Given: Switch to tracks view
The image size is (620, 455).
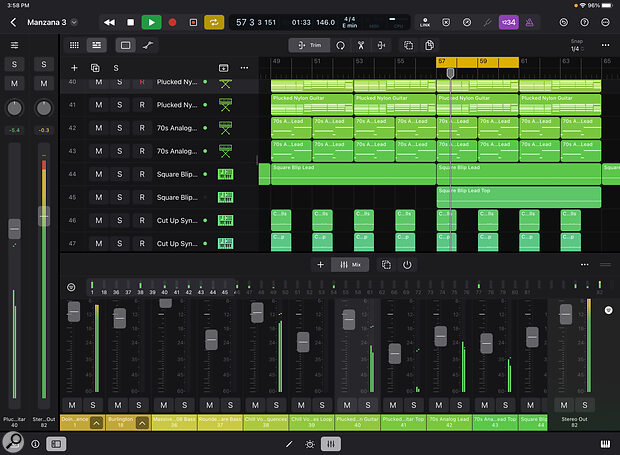Looking at the screenshot, I should click(96, 45).
